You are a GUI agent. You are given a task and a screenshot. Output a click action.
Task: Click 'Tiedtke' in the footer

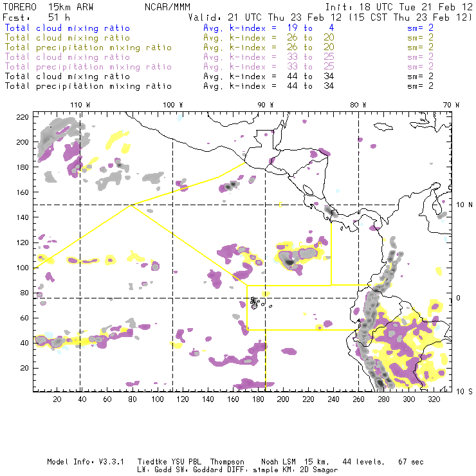[x=152, y=462]
